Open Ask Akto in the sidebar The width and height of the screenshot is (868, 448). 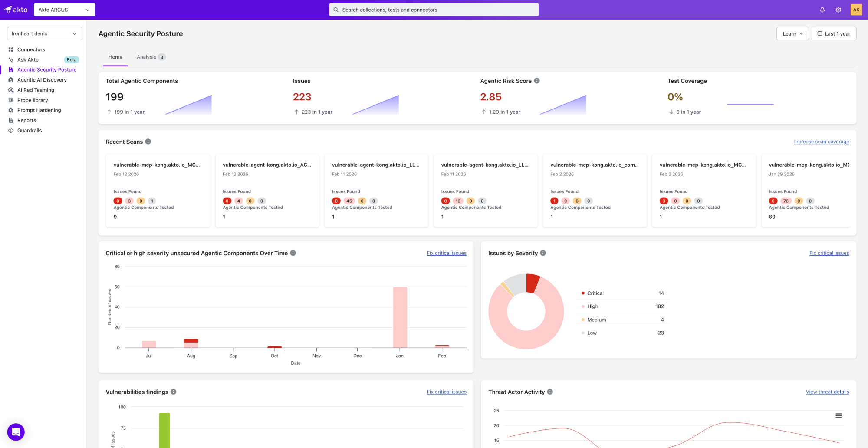[x=28, y=60]
